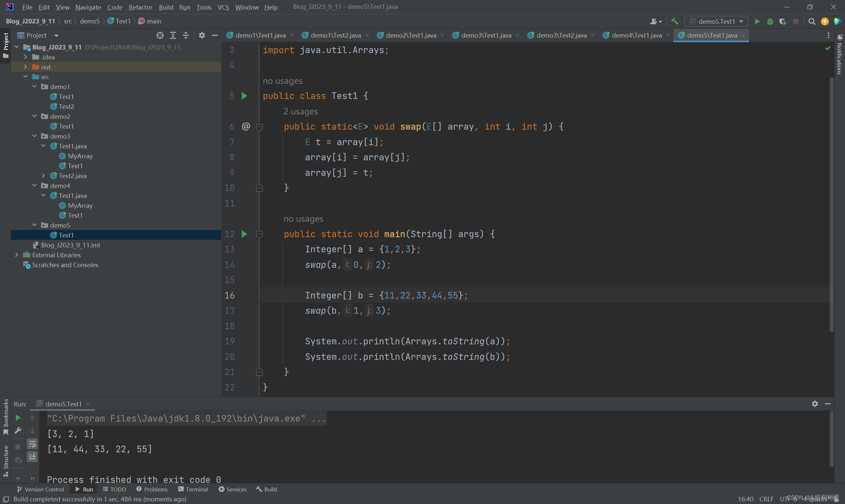Click the Structure panel icon on left sidebar
This screenshot has width=845, height=504.
(x=6, y=462)
